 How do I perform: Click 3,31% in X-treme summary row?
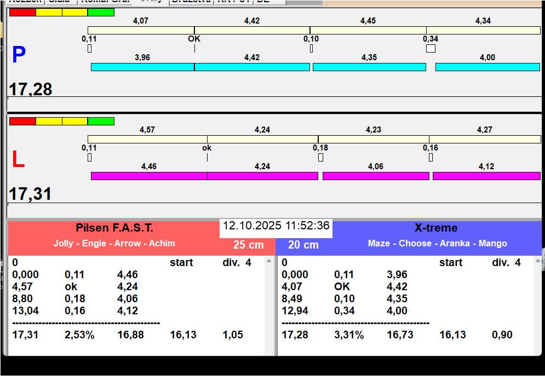pos(349,335)
